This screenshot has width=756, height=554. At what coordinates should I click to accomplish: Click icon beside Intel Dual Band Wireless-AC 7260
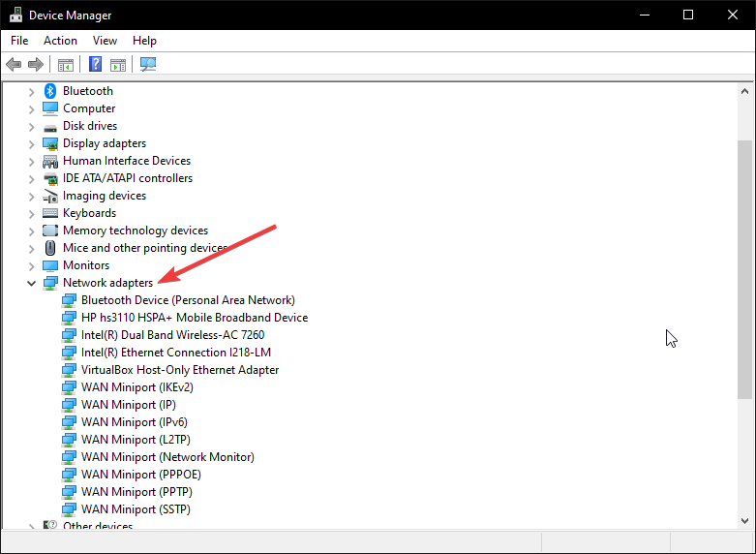69,335
